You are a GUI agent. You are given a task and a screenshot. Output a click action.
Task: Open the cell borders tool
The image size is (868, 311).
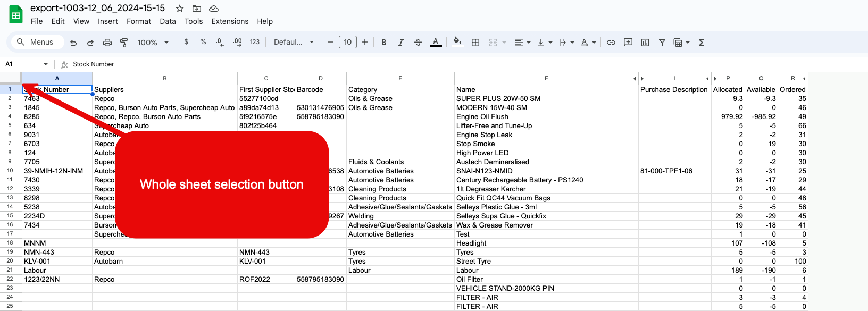tap(475, 43)
